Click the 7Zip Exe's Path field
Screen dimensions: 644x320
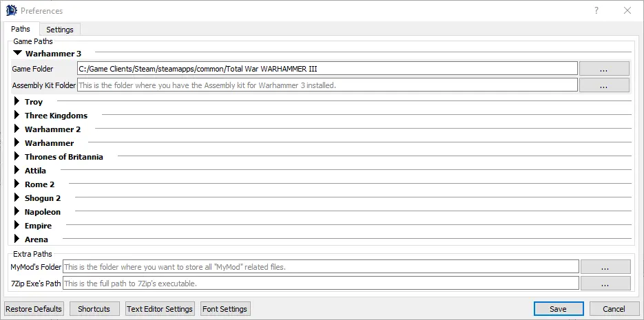click(x=321, y=283)
